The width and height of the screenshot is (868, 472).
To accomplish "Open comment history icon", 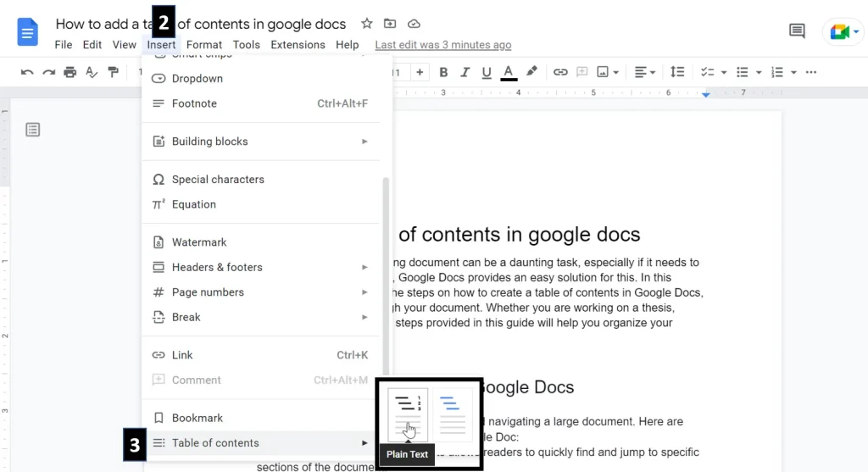I will tap(797, 31).
